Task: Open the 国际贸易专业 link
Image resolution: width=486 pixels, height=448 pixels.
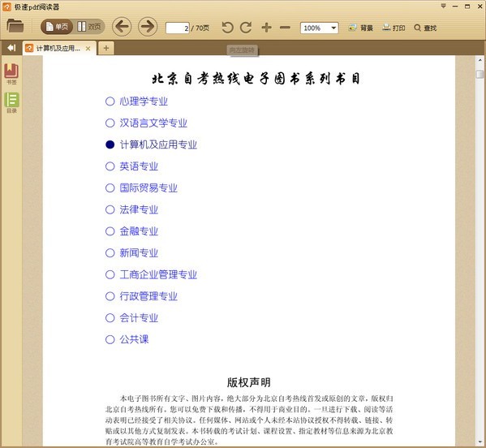Action: coord(148,187)
